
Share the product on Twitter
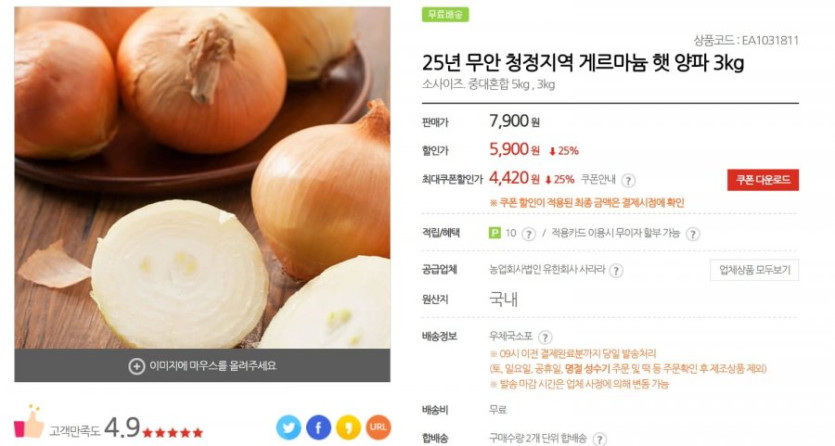(288, 427)
